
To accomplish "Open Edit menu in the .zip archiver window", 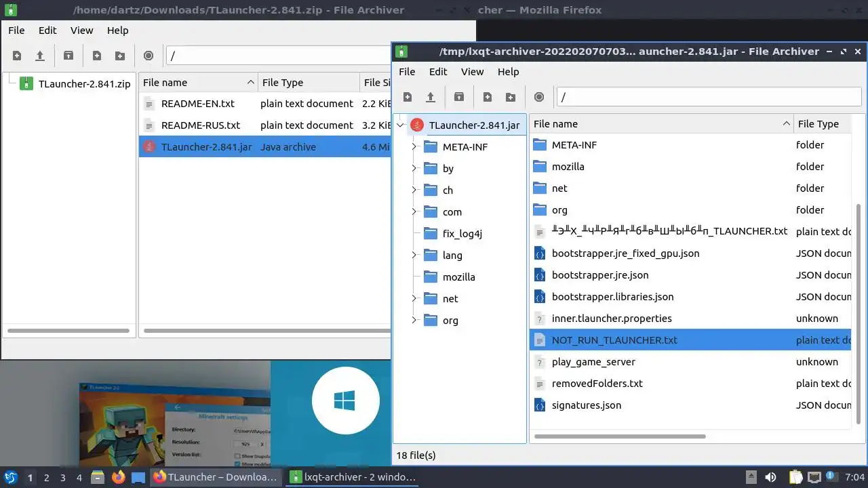I will [47, 30].
